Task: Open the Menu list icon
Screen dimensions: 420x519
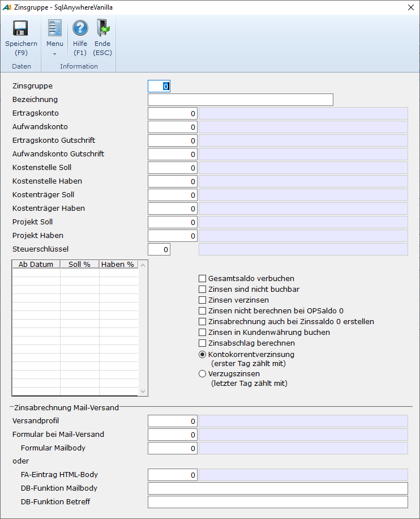Action: (x=54, y=28)
